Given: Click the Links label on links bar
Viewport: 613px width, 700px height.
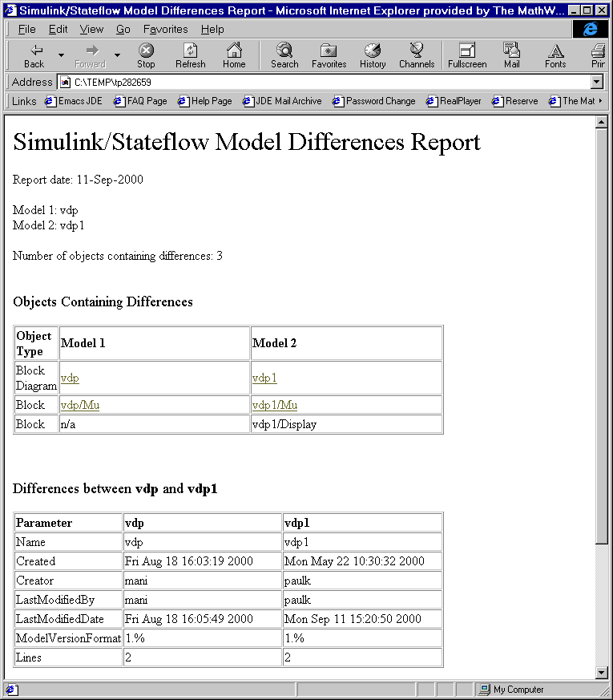Looking at the screenshot, I should tap(24, 101).
